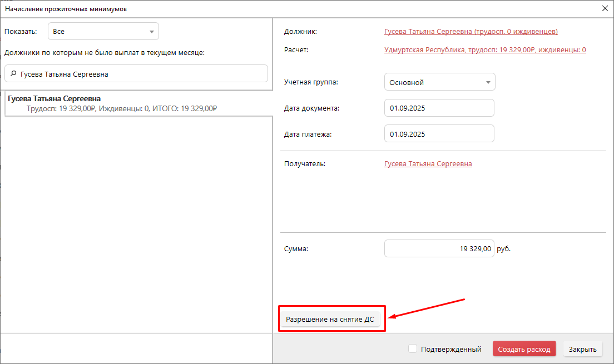
Task: Close the window with the X icon
Action: (605, 8)
